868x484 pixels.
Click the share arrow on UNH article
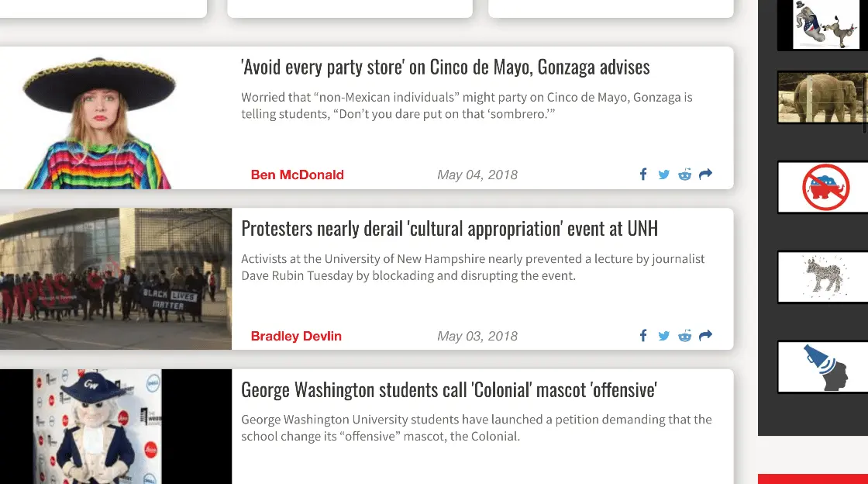tap(705, 336)
